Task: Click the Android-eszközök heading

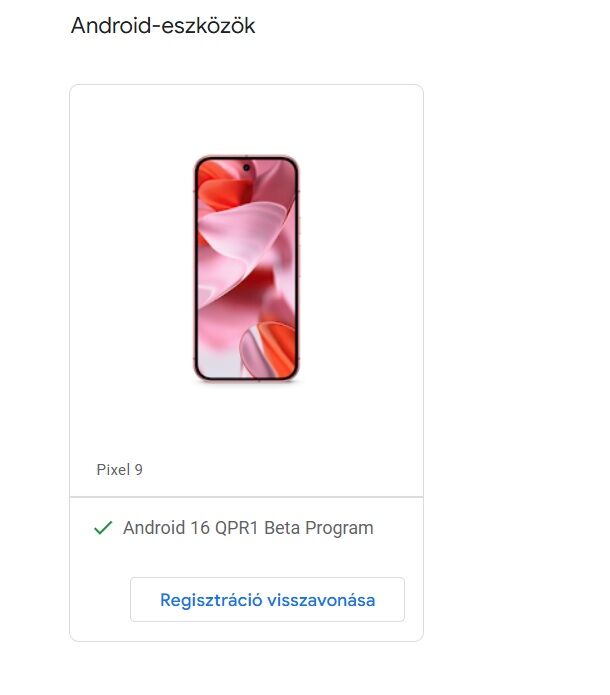Action: 163,25
